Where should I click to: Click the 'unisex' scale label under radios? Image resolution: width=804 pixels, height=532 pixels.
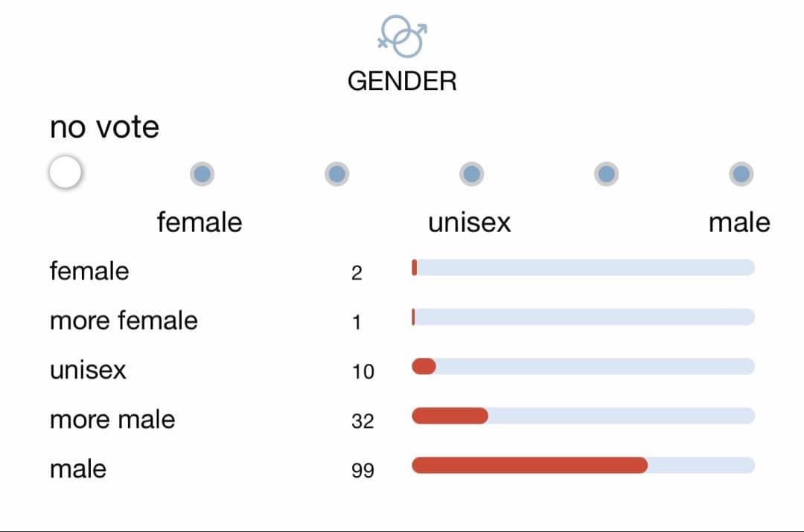pyautogui.click(x=470, y=222)
